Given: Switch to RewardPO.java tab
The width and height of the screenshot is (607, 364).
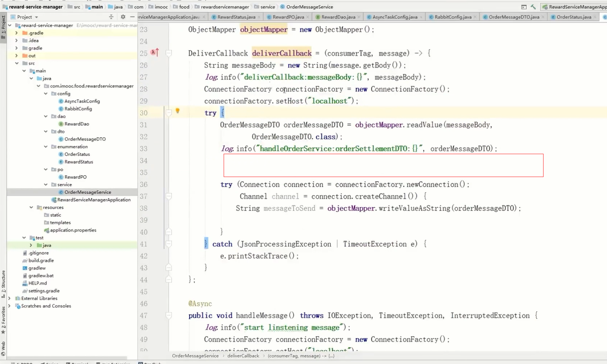Looking at the screenshot, I should coord(288,17).
